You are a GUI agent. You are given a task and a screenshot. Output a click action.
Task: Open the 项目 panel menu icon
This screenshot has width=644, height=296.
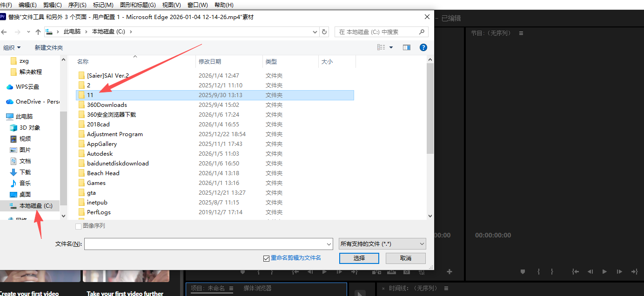click(x=230, y=289)
